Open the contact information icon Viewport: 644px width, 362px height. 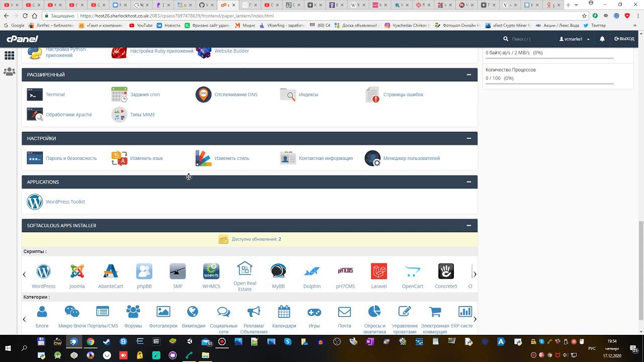(x=288, y=158)
